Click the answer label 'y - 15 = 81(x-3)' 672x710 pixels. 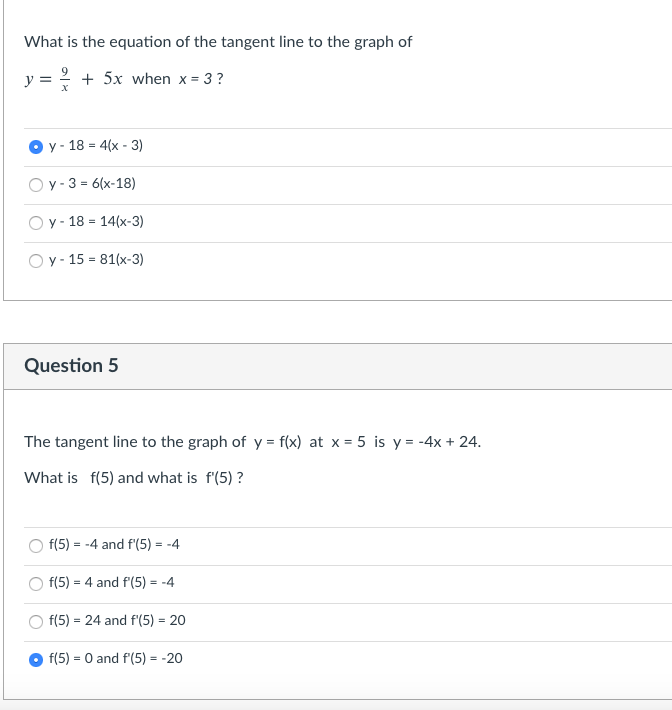[x=96, y=259]
